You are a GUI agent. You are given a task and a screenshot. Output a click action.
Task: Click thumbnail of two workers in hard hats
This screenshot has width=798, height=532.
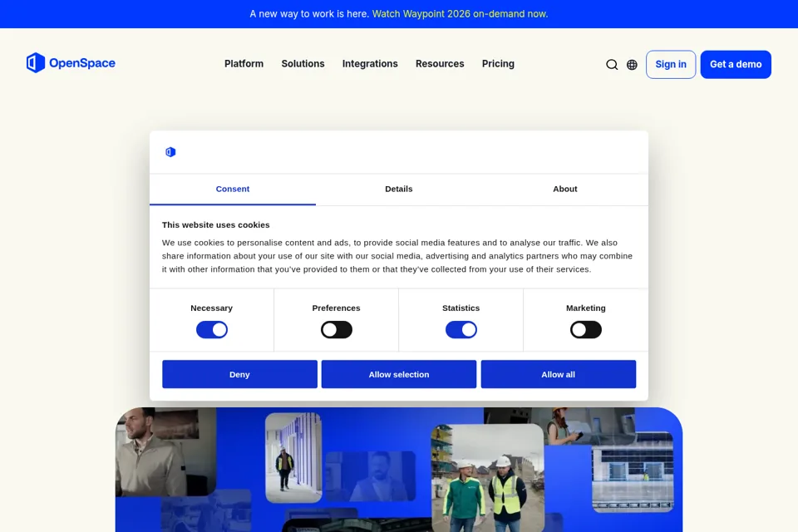point(488,477)
